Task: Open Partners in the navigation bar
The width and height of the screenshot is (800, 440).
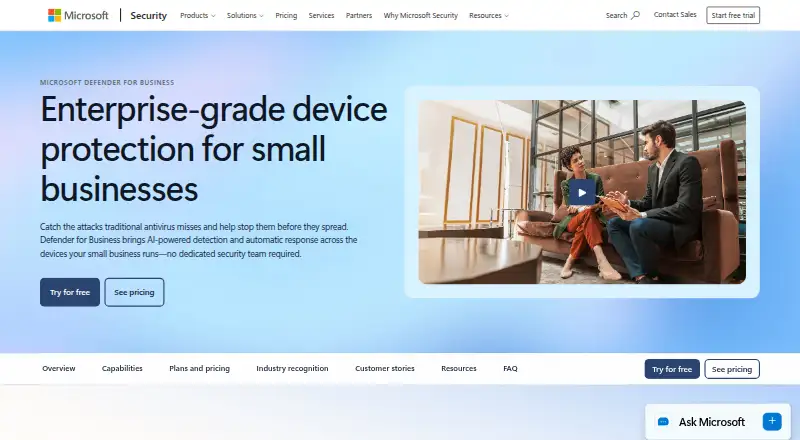Action: [x=359, y=15]
